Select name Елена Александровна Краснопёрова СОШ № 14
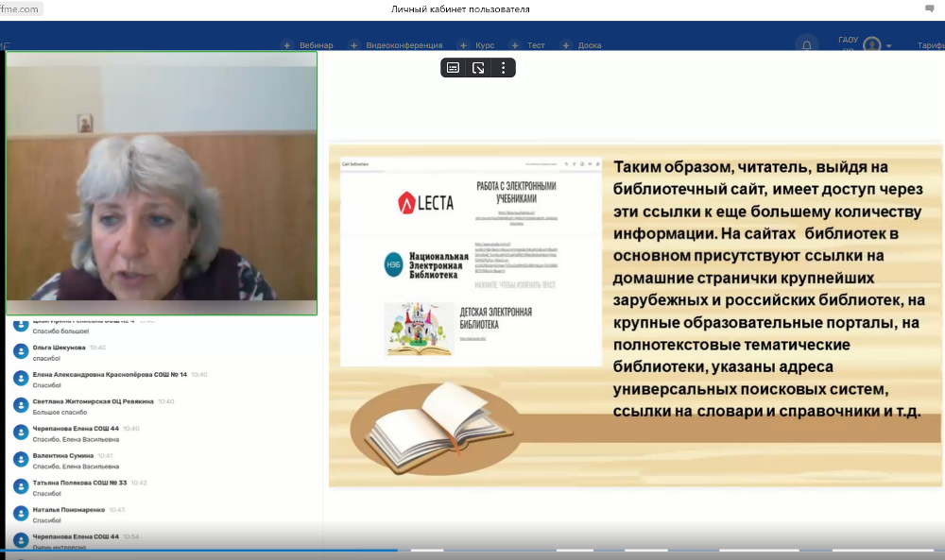Image resolution: width=945 pixels, height=560 pixels. tap(110, 375)
